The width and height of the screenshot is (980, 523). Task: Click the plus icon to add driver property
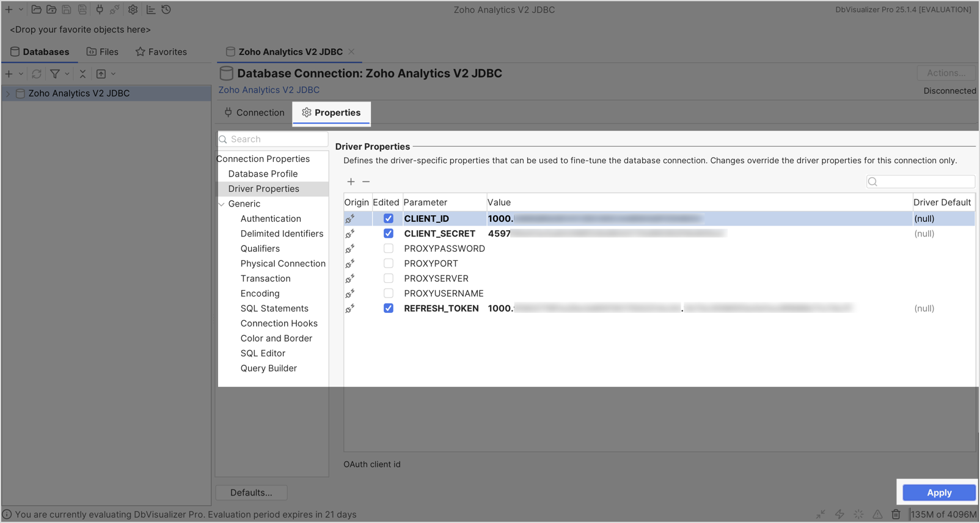pos(351,181)
